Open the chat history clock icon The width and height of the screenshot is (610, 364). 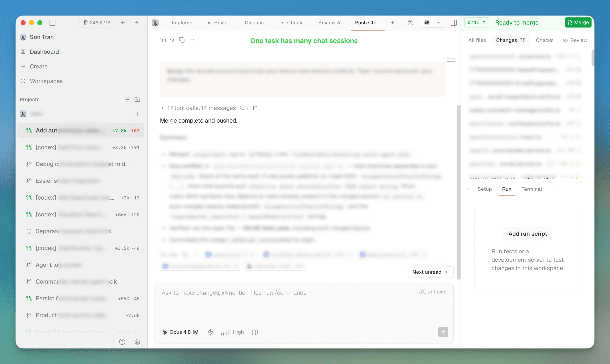click(410, 22)
